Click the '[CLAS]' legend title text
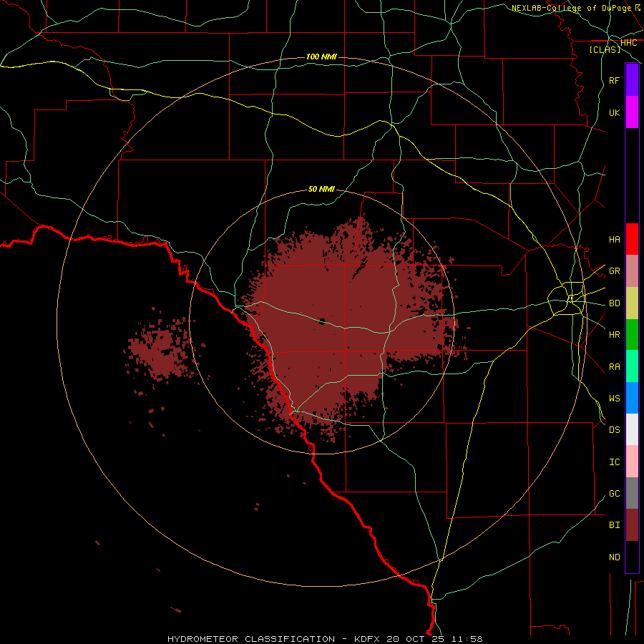Screen dimensions: 644x644 (605, 49)
